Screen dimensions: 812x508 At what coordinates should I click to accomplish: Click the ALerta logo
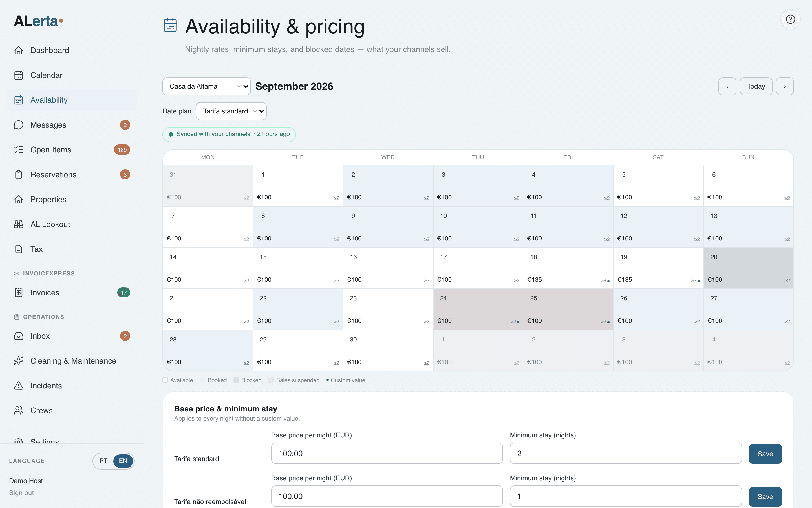[38, 21]
